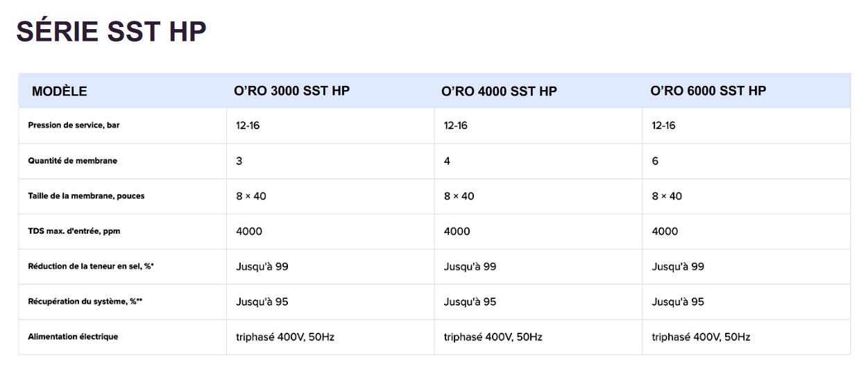This screenshot has height=373, width=868.
Task: Select Réduction de la teneur en sel label
Action: [91, 266]
